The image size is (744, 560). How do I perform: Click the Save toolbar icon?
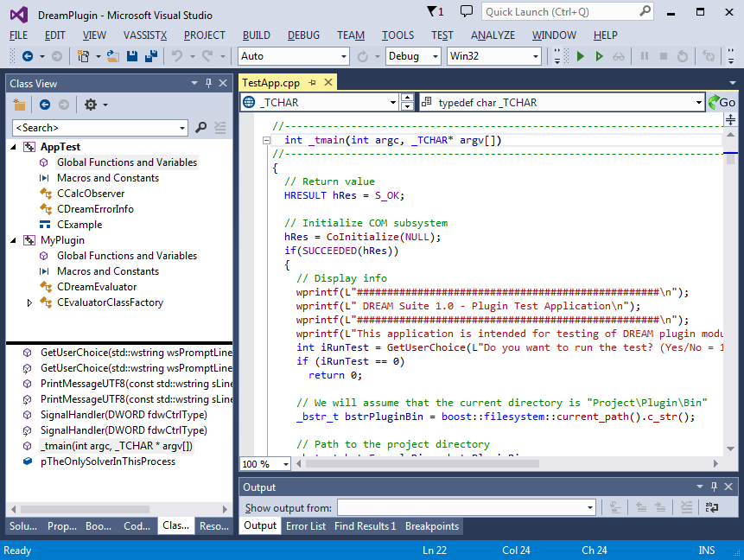(132, 56)
